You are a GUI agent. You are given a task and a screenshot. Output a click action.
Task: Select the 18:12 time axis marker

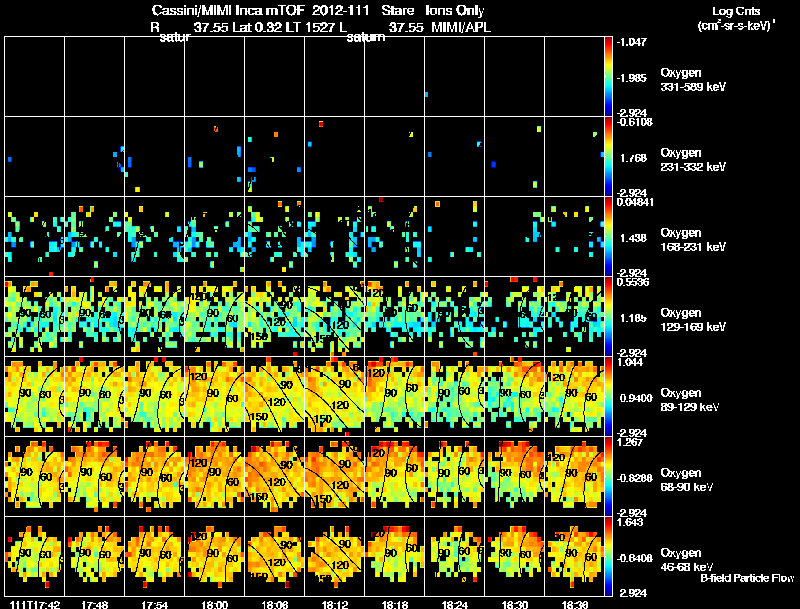(335, 605)
